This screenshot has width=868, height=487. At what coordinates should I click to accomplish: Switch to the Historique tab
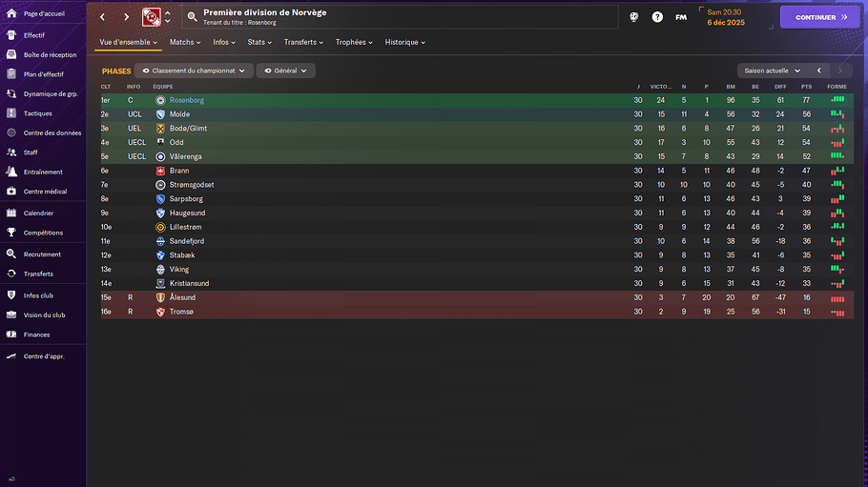(404, 42)
